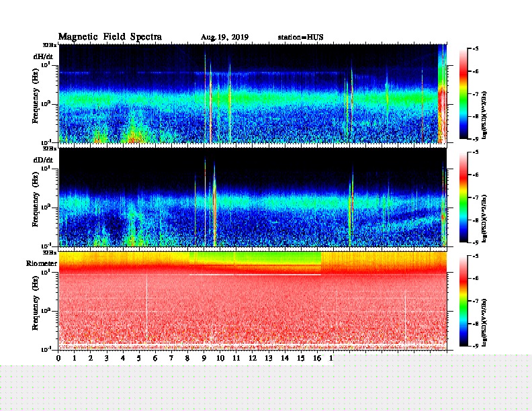
Task: Click hour "16" on the time axis
Action: pyautogui.click(x=317, y=358)
